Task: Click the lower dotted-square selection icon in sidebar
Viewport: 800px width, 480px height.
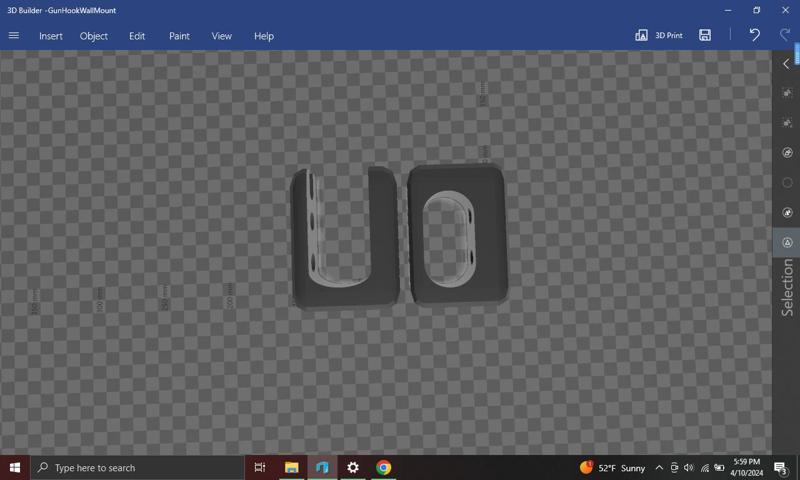Action: point(787,123)
